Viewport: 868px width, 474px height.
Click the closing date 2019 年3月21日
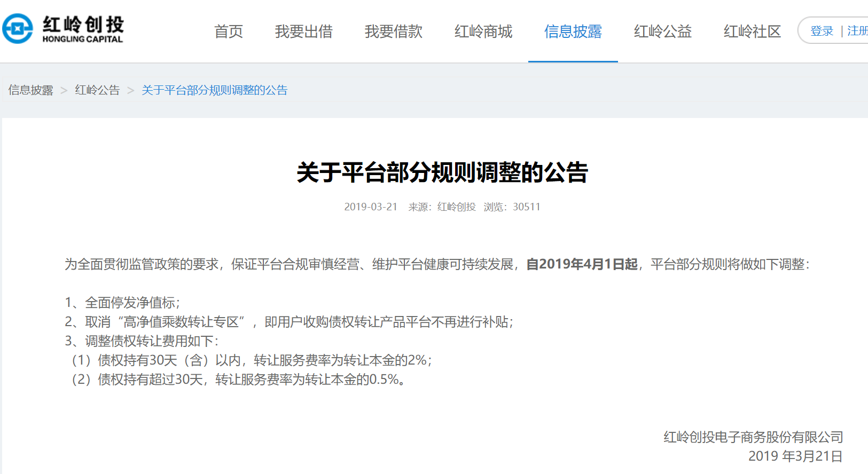click(796, 456)
